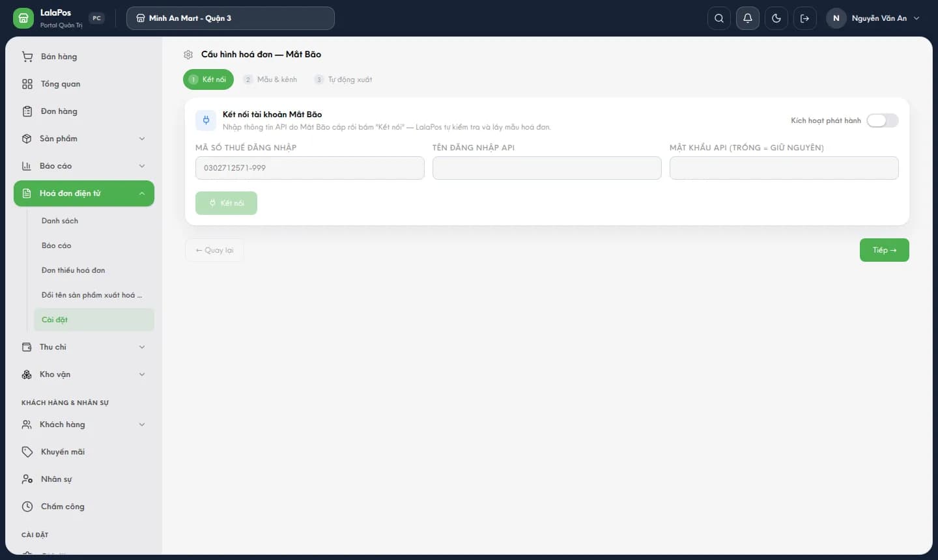Open the Nguyễn Văn An user dropdown

click(875, 18)
